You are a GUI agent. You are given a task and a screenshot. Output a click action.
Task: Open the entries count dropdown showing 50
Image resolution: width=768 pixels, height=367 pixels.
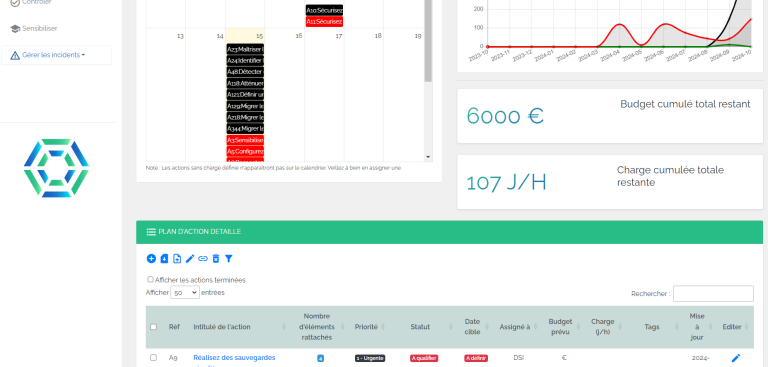pyautogui.click(x=185, y=293)
